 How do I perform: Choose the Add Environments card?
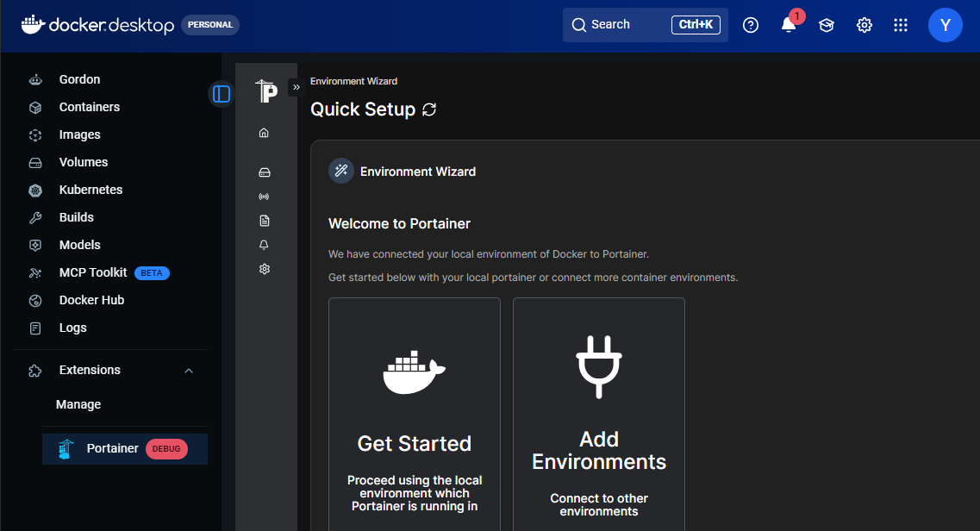(599, 414)
